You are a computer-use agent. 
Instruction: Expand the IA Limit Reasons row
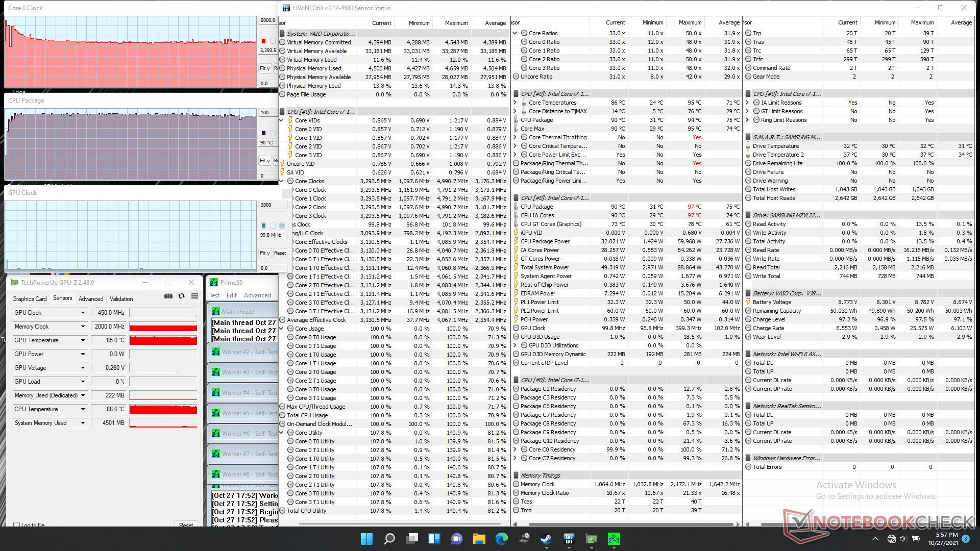point(747,103)
